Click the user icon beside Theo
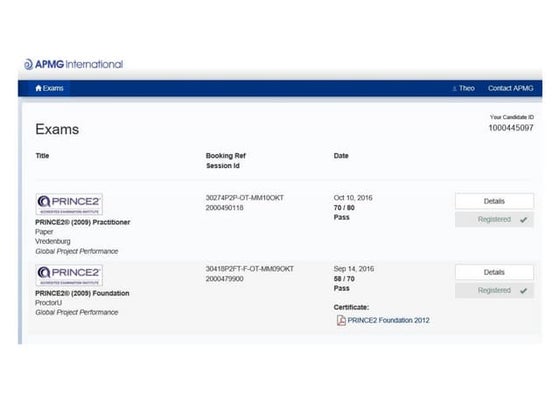 coord(455,89)
